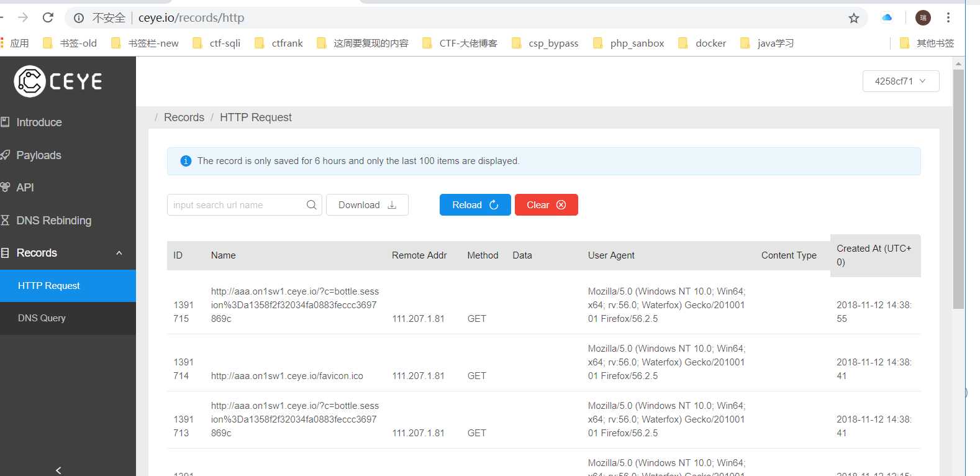Switch to DNS Query records
The width and height of the screenshot is (980, 476).
[x=68, y=318]
